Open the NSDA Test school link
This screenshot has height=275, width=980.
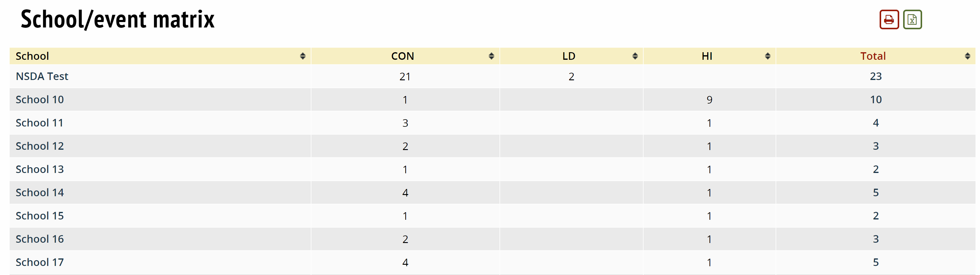42,77
